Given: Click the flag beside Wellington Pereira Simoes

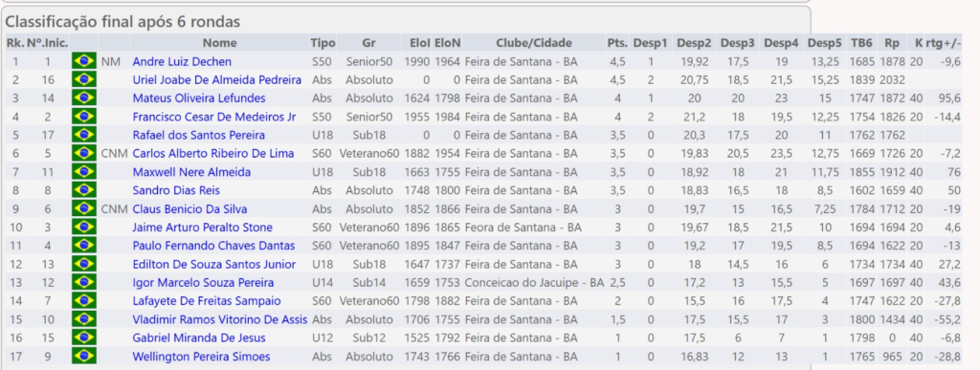Looking at the screenshot, I should 84,357.
